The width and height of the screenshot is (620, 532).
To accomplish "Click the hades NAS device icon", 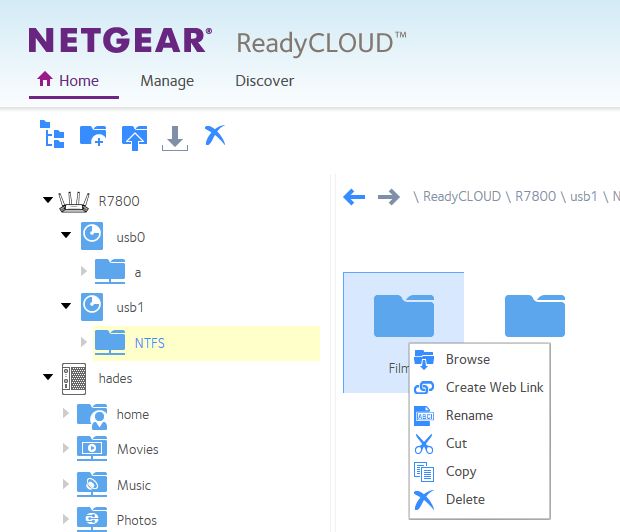I will click(x=74, y=379).
